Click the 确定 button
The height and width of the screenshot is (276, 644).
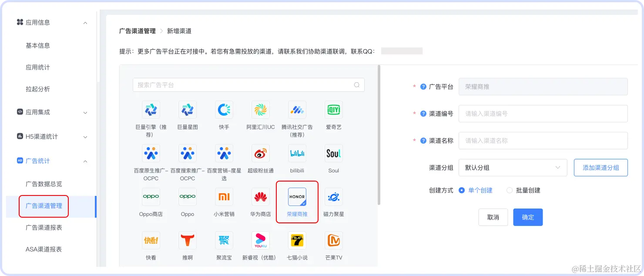point(528,217)
